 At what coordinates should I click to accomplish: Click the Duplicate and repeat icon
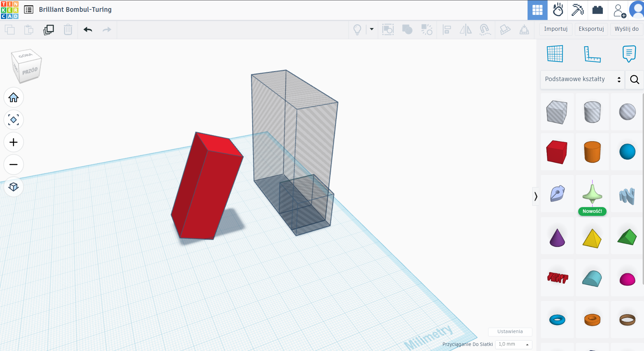(x=49, y=30)
